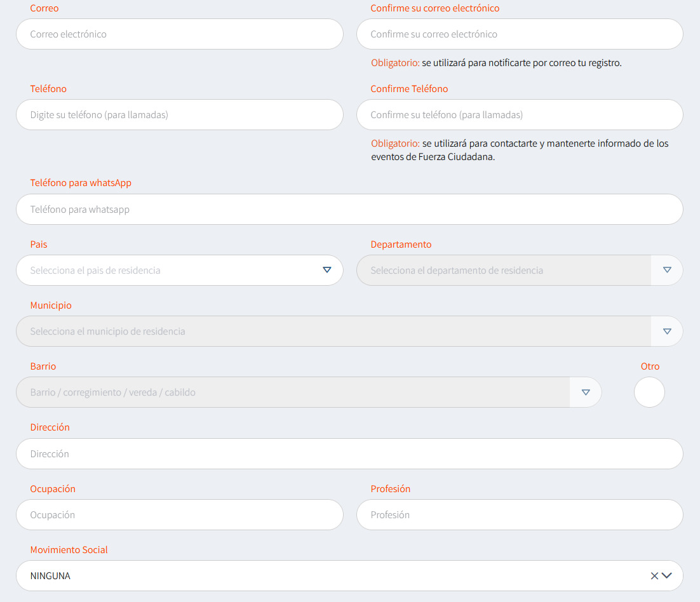Click the Digite su teléfono field
This screenshot has width=700, height=602.
pos(179,115)
